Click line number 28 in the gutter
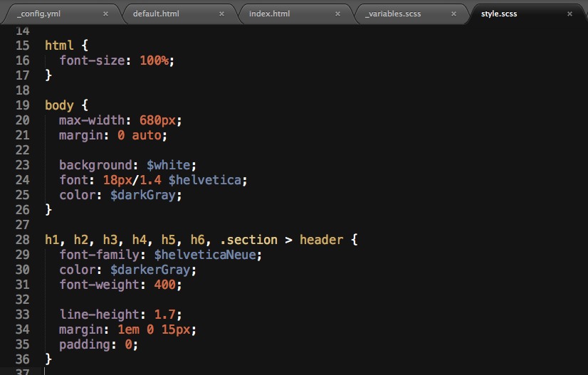This screenshot has width=588, height=375. point(22,240)
